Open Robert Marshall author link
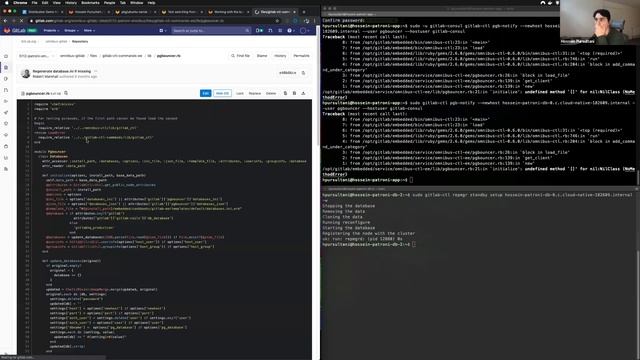 (x=45, y=76)
